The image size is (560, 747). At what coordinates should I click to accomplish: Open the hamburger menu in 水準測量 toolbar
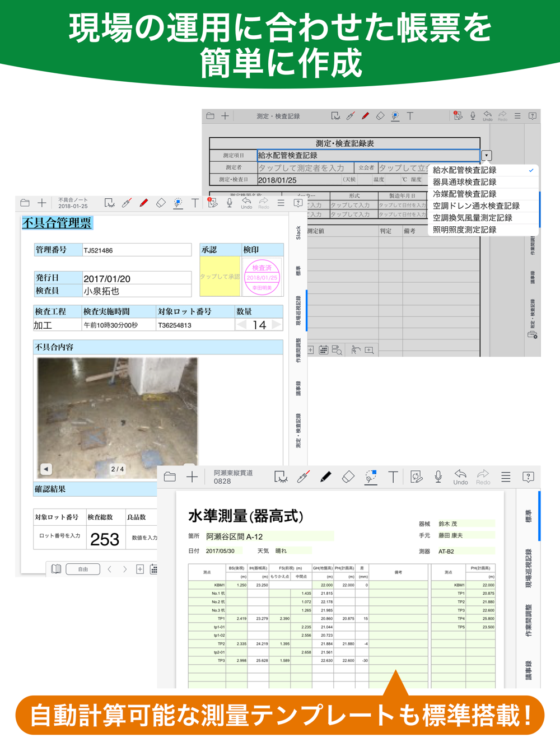[x=506, y=477]
